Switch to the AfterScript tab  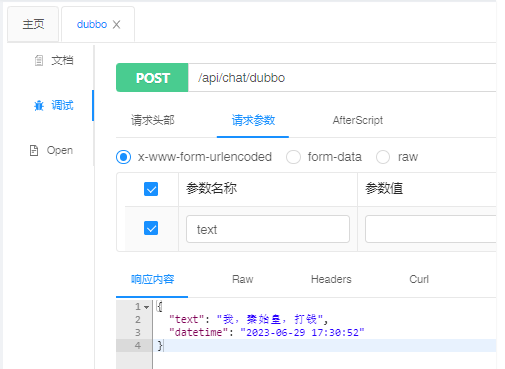click(x=357, y=120)
